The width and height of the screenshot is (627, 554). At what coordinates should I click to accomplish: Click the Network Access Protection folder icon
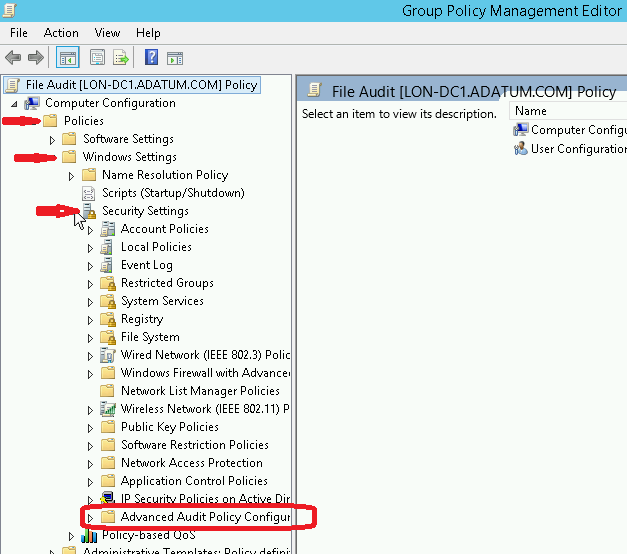[108, 462]
